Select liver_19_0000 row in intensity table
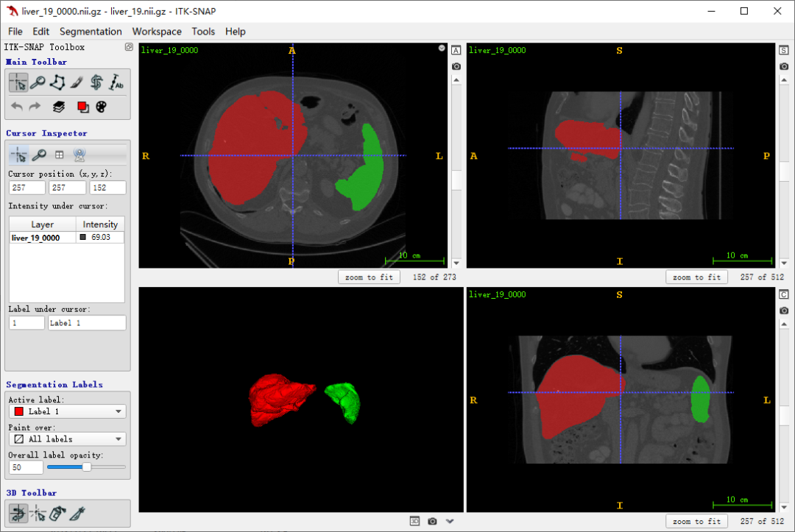795x532 pixels. click(67, 238)
